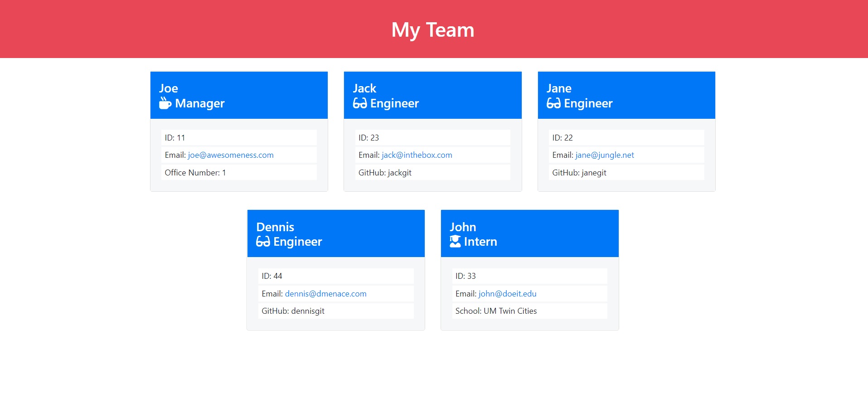This screenshot has height=418, width=868.
Task: Select the name Jack on the card header
Action: (364, 88)
